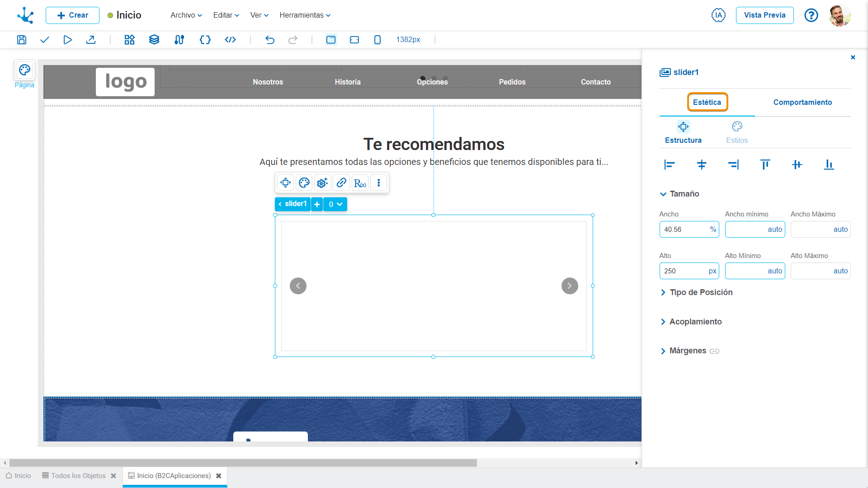Toggle the Márgenes link chain icon

point(714,351)
